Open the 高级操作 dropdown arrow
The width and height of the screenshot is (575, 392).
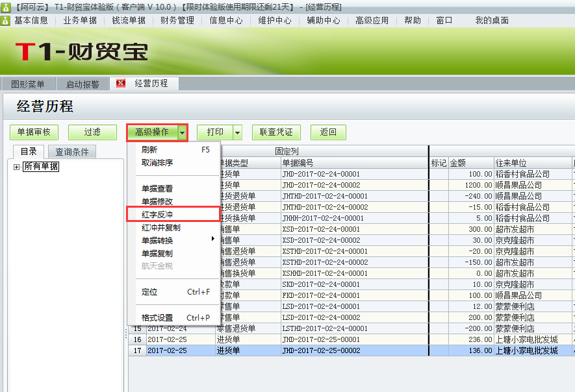click(x=182, y=132)
